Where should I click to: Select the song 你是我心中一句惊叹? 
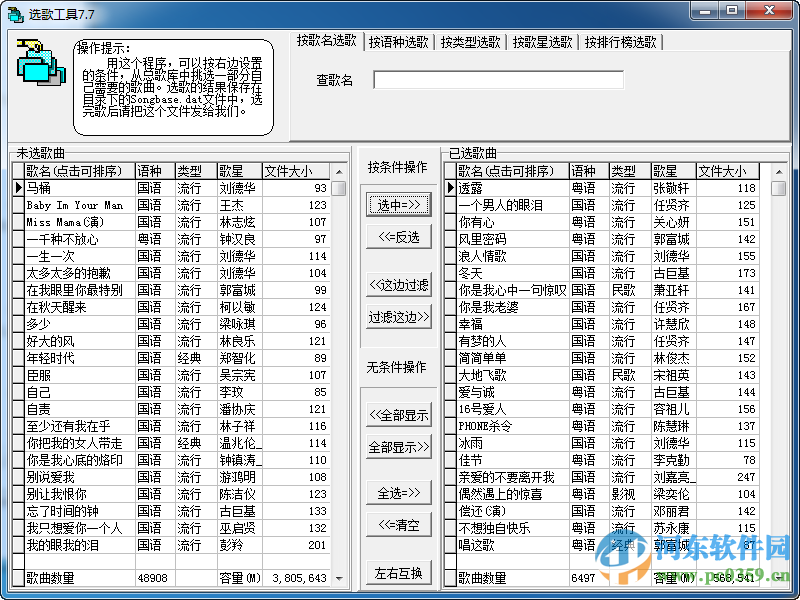(512, 290)
